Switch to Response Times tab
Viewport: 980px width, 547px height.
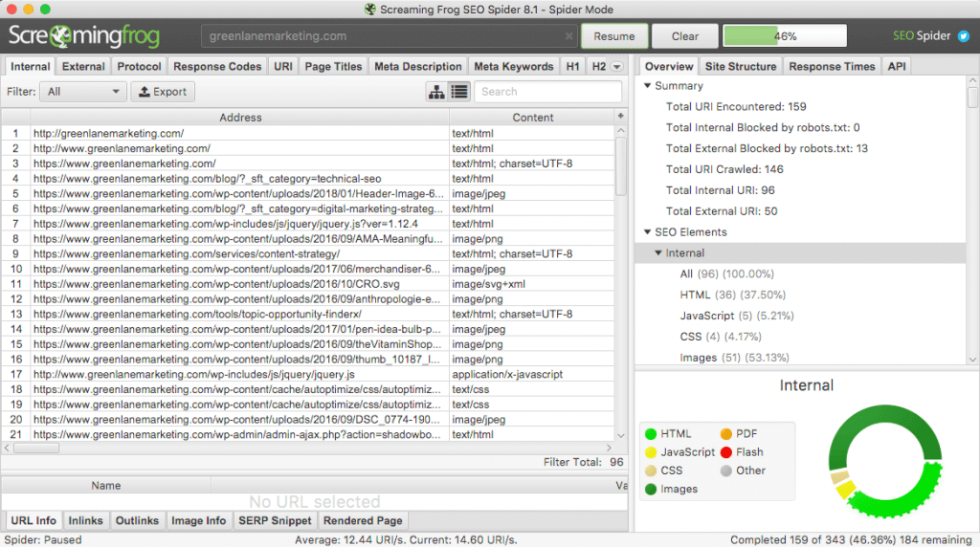pos(832,66)
